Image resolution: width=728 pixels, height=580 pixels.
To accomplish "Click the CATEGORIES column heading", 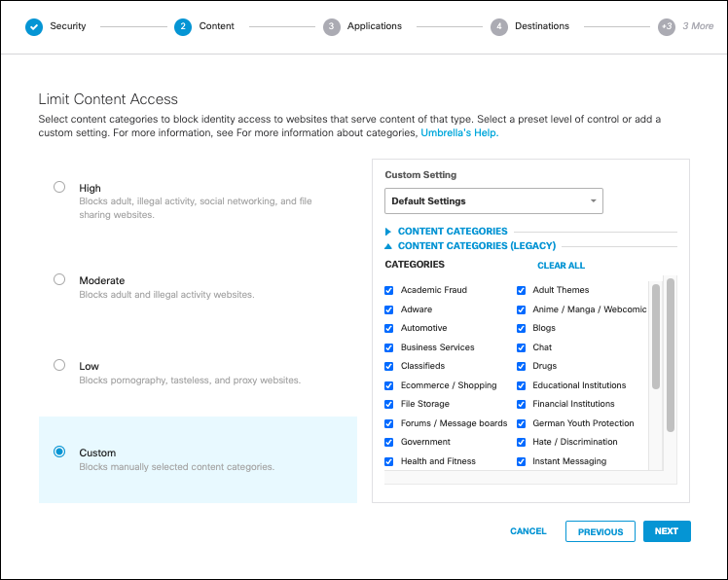I will coord(415,265).
